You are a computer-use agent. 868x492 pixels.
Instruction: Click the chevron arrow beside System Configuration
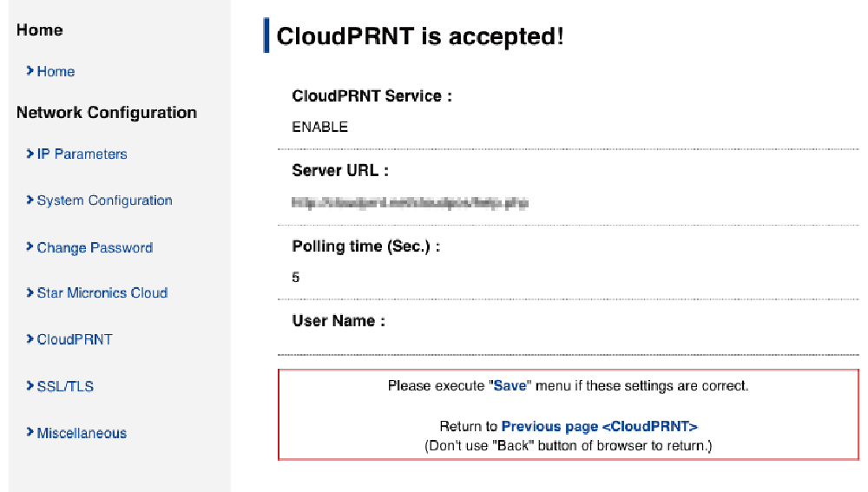click(x=30, y=200)
